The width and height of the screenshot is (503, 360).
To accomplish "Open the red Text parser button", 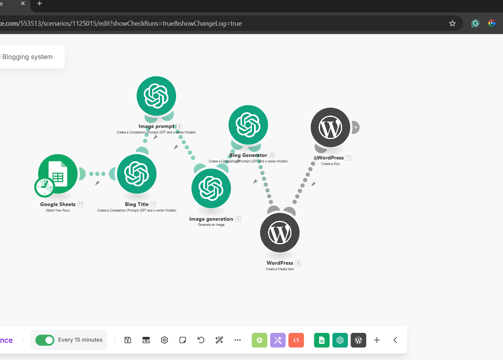I will click(x=296, y=340).
